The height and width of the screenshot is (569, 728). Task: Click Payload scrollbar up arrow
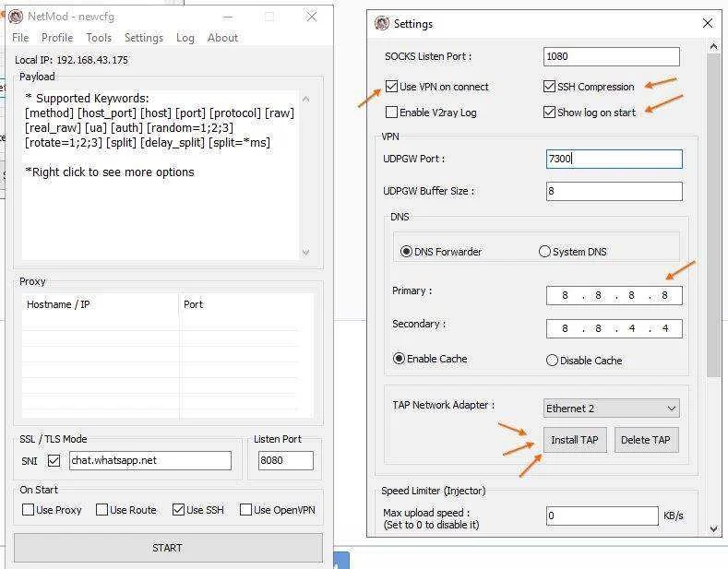pos(305,99)
